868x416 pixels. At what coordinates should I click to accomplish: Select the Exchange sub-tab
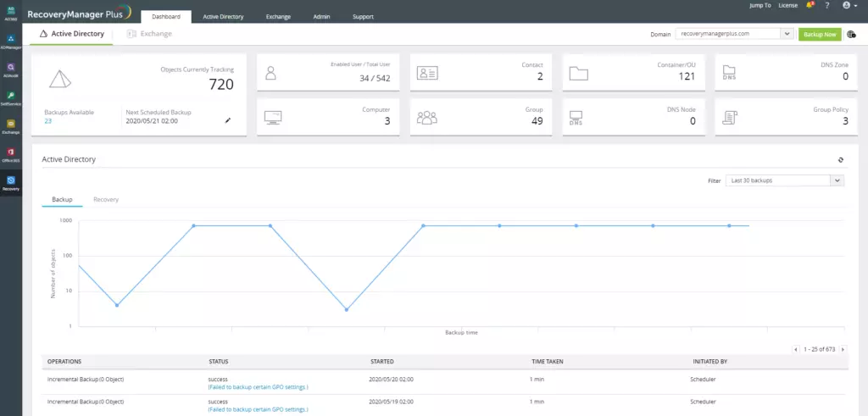point(149,34)
